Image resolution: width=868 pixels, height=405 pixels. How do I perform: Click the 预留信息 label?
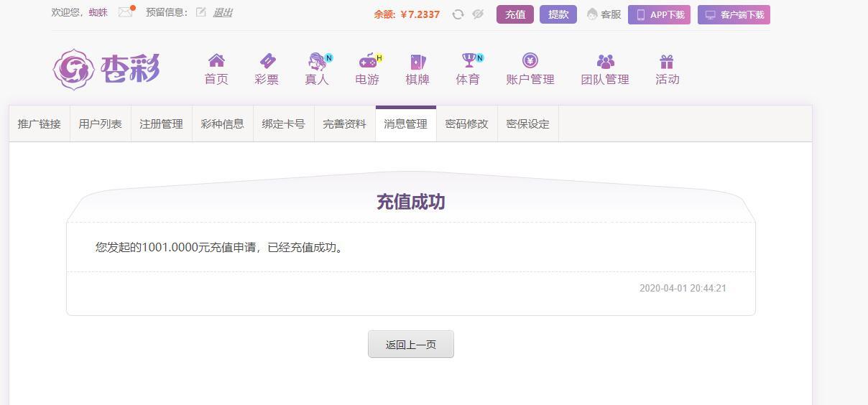[x=167, y=12]
